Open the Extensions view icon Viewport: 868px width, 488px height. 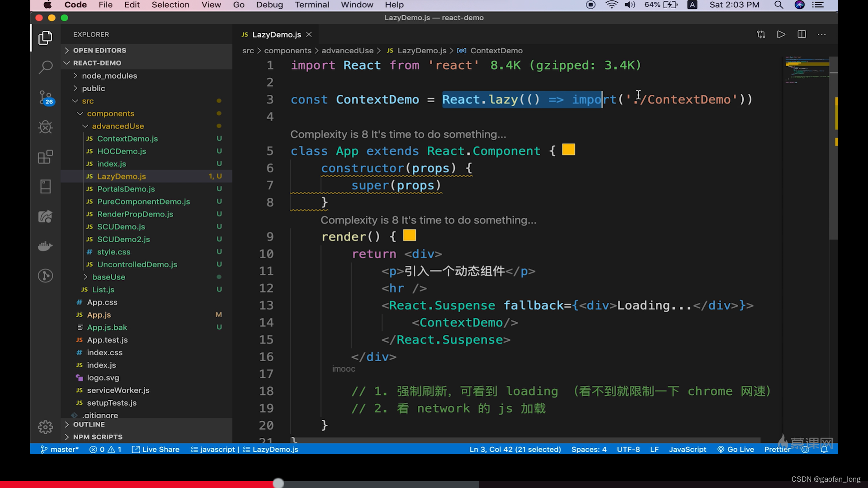point(45,157)
